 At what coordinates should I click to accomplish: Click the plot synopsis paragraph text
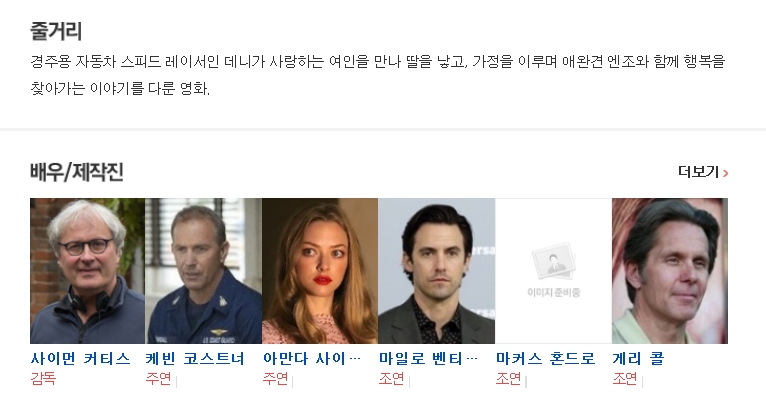(x=378, y=75)
